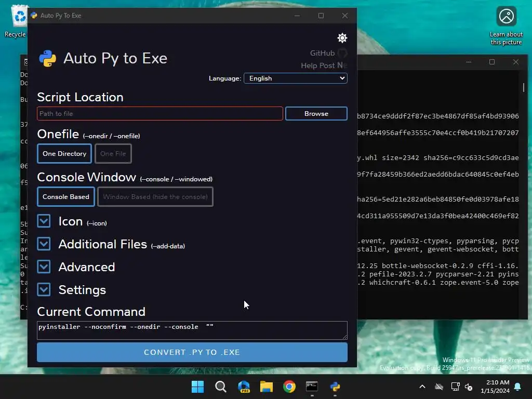Click the Icon heading text
Screen dimensions: 532x399
coord(71,221)
